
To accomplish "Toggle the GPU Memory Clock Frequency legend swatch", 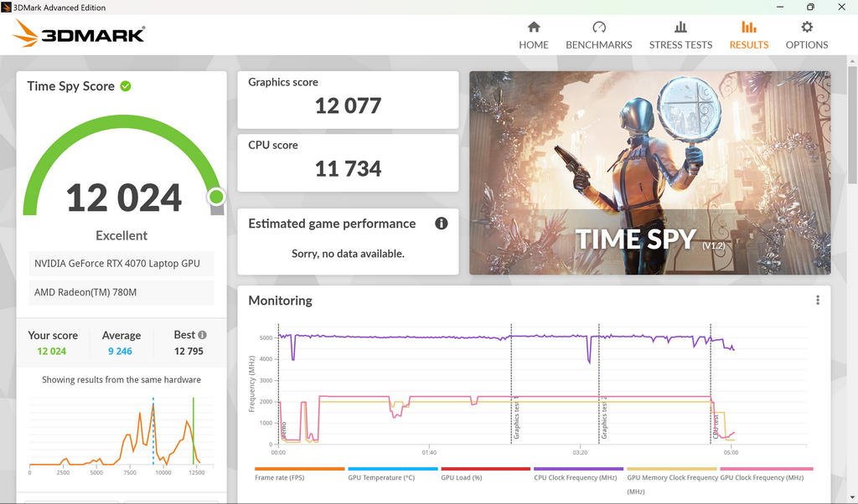I will coord(671,469).
